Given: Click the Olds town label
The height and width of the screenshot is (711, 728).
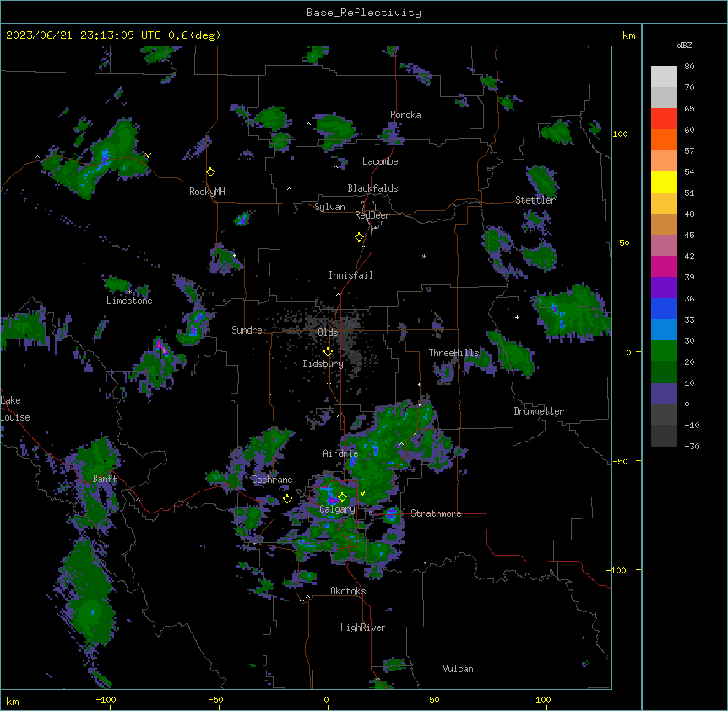Looking at the screenshot, I should [x=328, y=333].
